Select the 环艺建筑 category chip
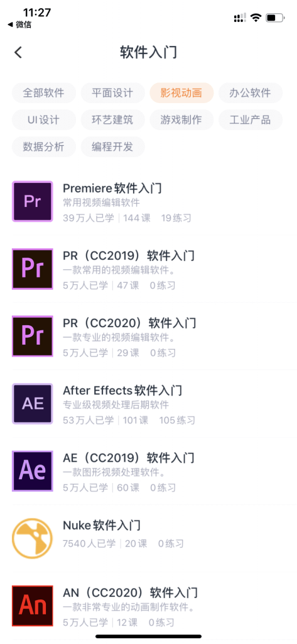The height and width of the screenshot is (644, 297). 113,120
